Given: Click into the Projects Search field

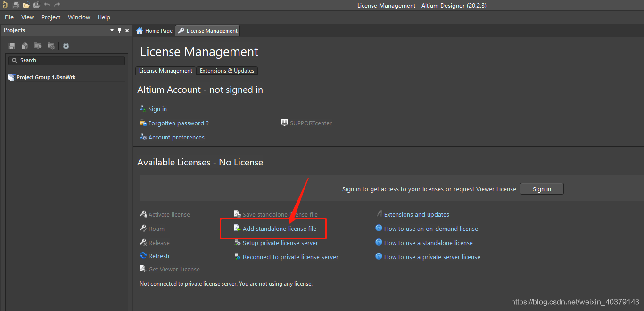Looking at the screenshot, I should click(66, 60).
